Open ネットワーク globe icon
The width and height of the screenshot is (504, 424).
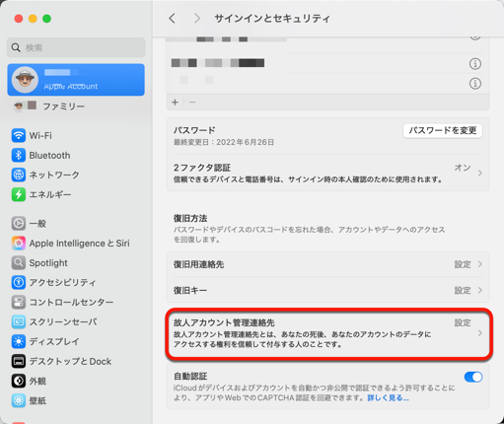[x=19, y=175]
